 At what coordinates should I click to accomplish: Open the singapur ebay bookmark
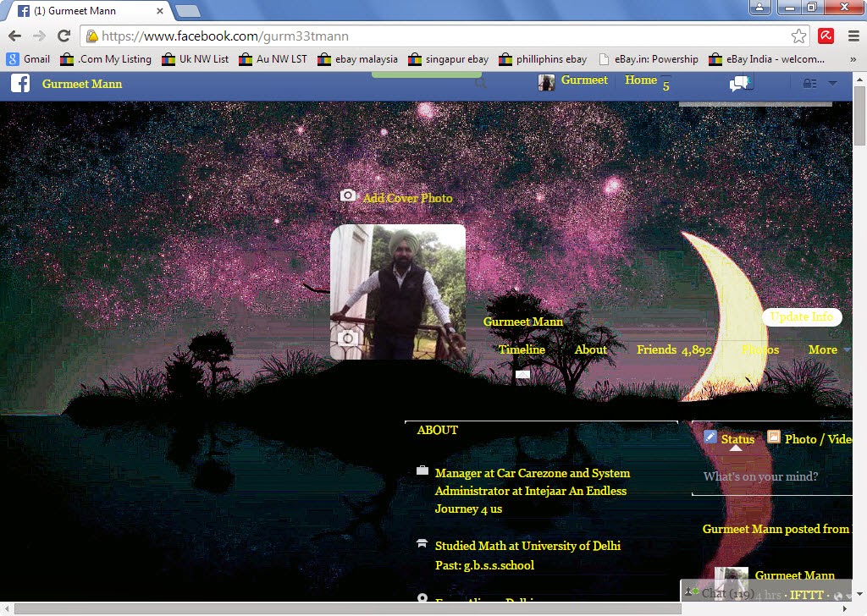pos(449,59)
